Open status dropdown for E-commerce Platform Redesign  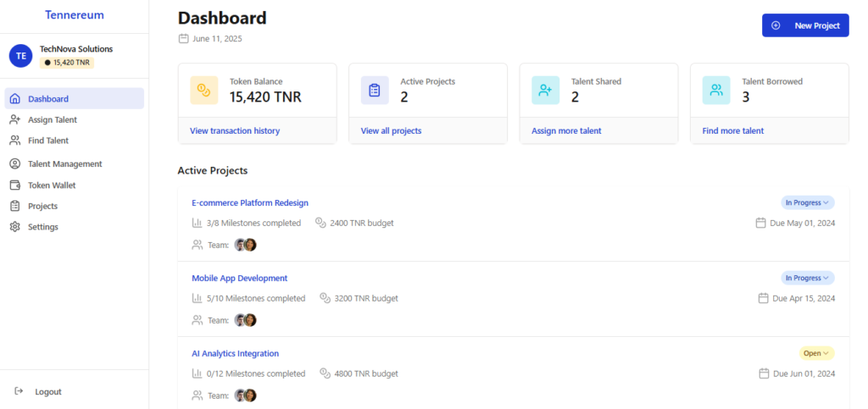click(x=808, y=203)
